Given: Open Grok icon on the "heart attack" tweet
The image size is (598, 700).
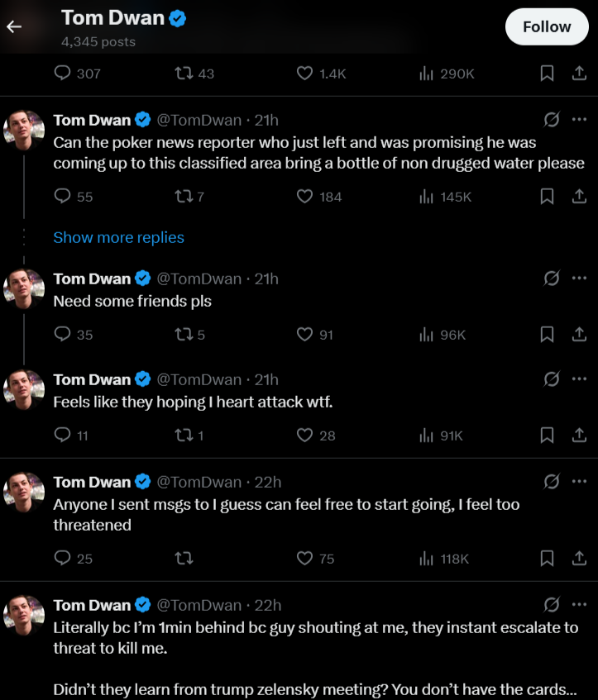Looking at the screenshot, I should click(552, 379).
